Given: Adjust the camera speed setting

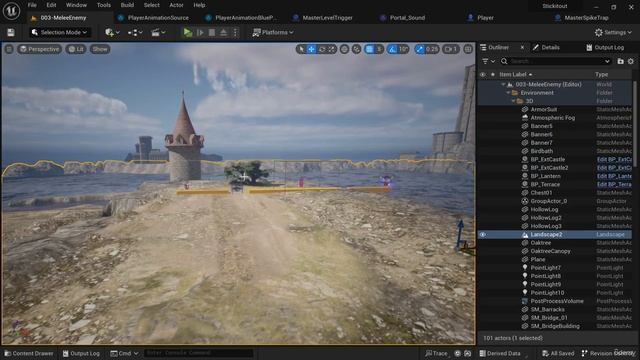Looking at the screenshot, I should [451, 49].
